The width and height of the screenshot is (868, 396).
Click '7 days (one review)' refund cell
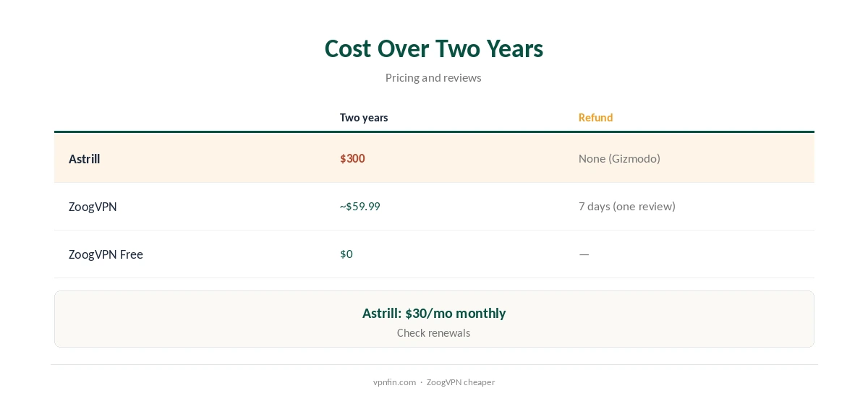[627, 207]
